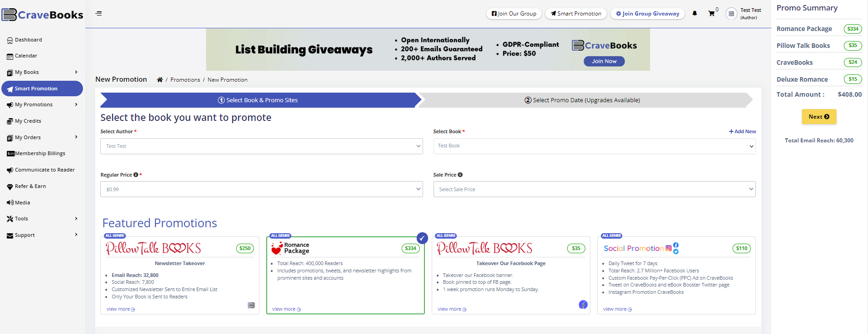868x334 pixels.
Task: Open Calendar menu item
Action: click(26, 56)
